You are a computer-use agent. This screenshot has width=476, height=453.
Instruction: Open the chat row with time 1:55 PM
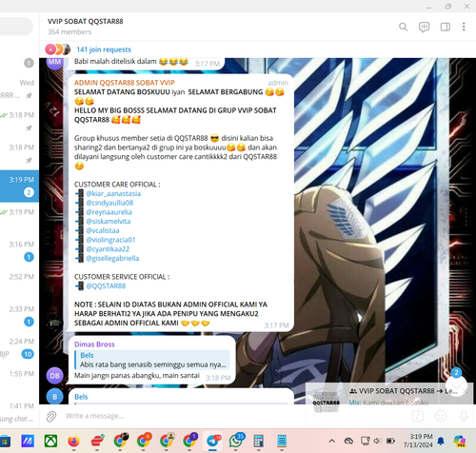[x=19, y=380]
